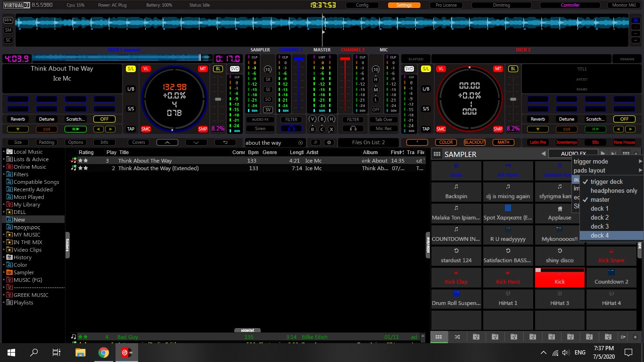Toggle the MT button on deck 1
This screenshot has width=644, height=362.
click(203, 69)
